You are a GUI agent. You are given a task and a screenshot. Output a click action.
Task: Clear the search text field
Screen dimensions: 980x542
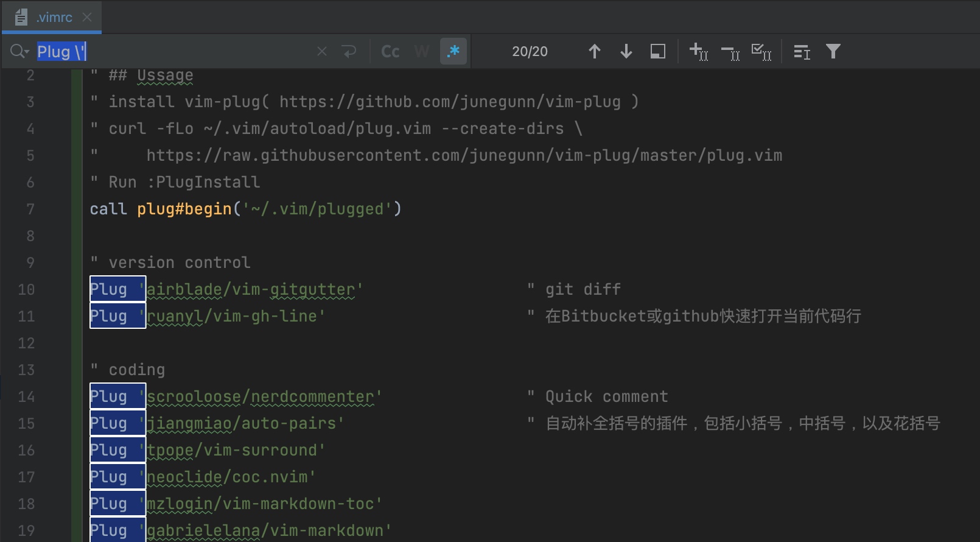point(322,52)
